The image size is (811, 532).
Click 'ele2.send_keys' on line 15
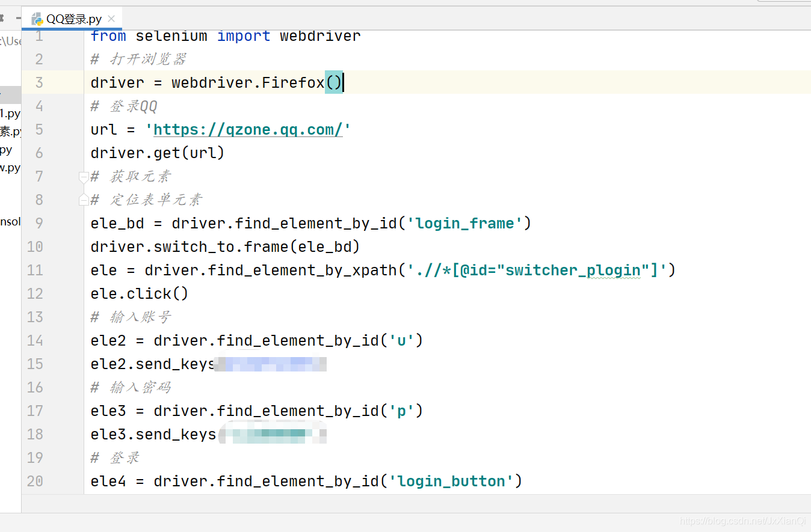tap(153, 364)
